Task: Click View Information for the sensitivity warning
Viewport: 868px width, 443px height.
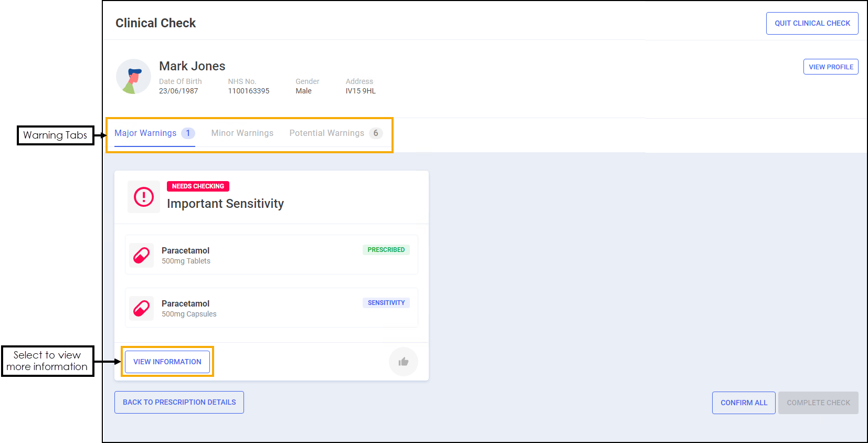Action: 167,362
